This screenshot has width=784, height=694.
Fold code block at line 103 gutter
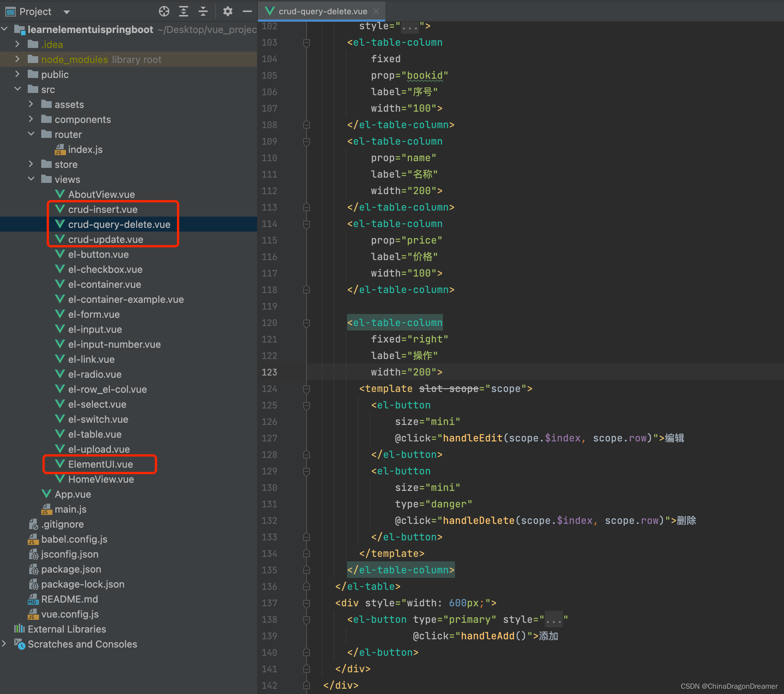point(307,43)
